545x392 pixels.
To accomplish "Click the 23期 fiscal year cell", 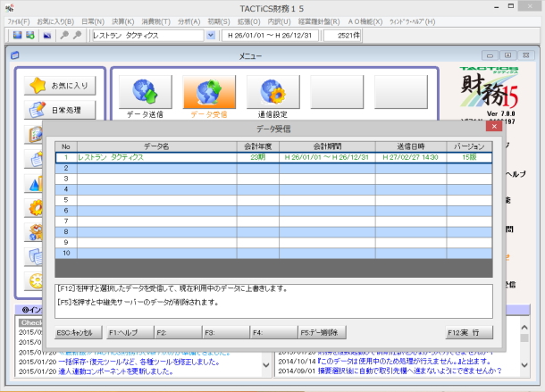I will click(258, 157).
